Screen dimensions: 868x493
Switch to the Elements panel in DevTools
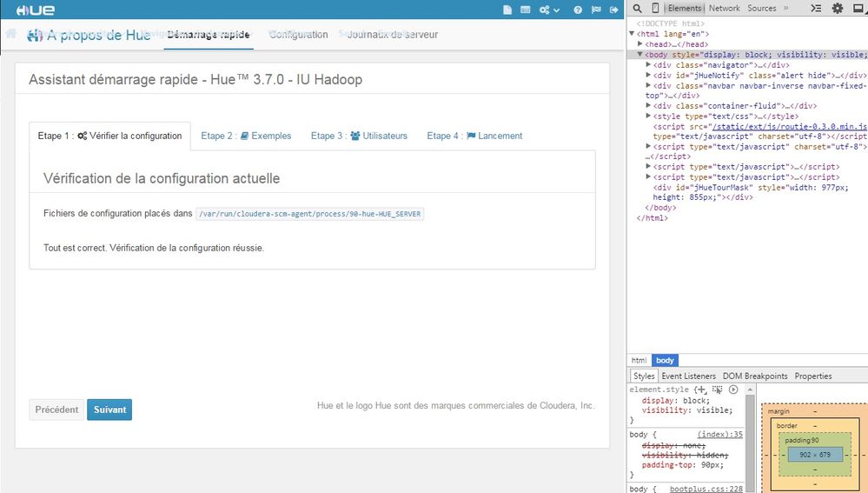coord(684,9)
